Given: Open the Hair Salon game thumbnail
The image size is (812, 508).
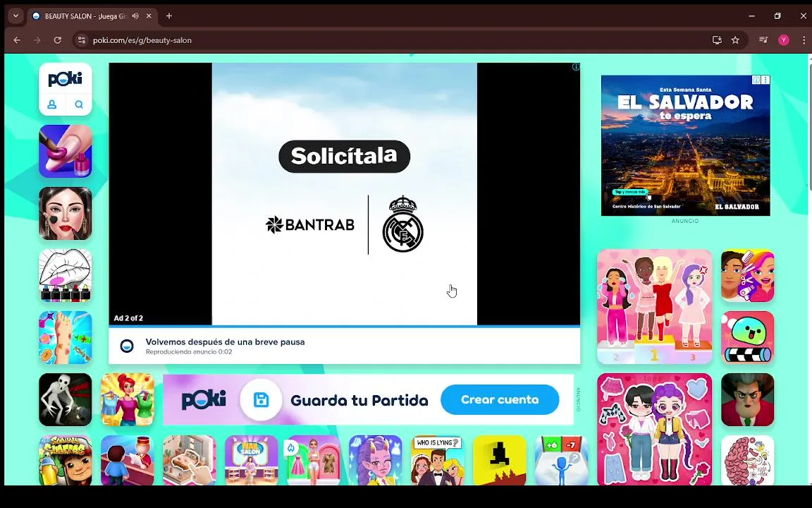Looking at the screenshot, I should [252, 460].
